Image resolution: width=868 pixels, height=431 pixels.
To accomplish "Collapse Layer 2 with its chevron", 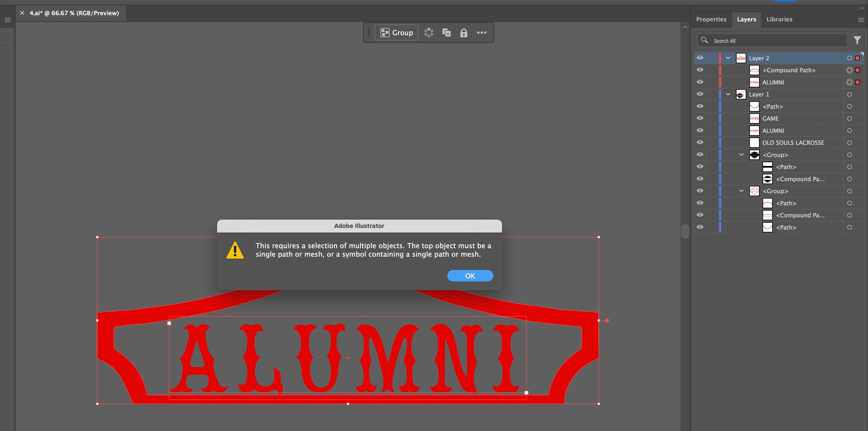I will [728, 58].
